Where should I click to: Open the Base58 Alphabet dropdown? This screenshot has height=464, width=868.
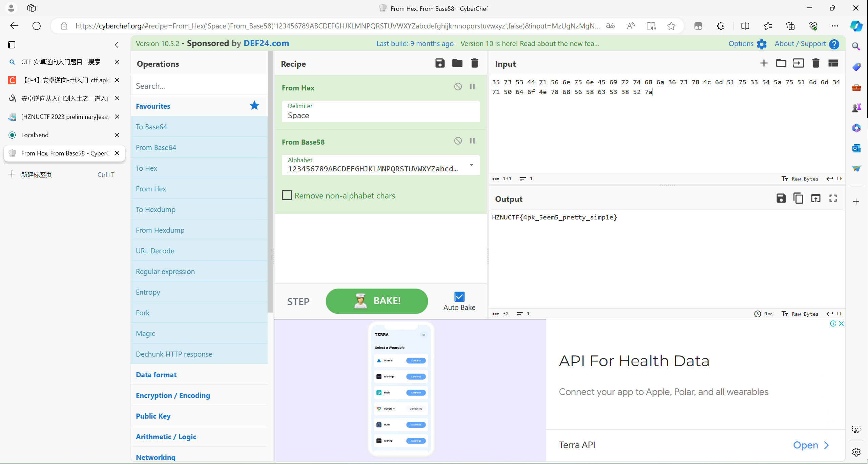click(x=380, y=165)
